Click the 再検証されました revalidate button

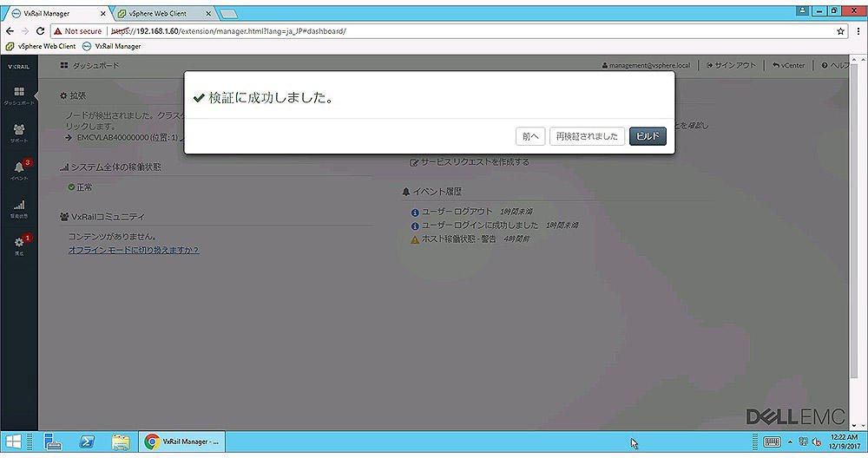pyautogui.click(x=587, y=136)
